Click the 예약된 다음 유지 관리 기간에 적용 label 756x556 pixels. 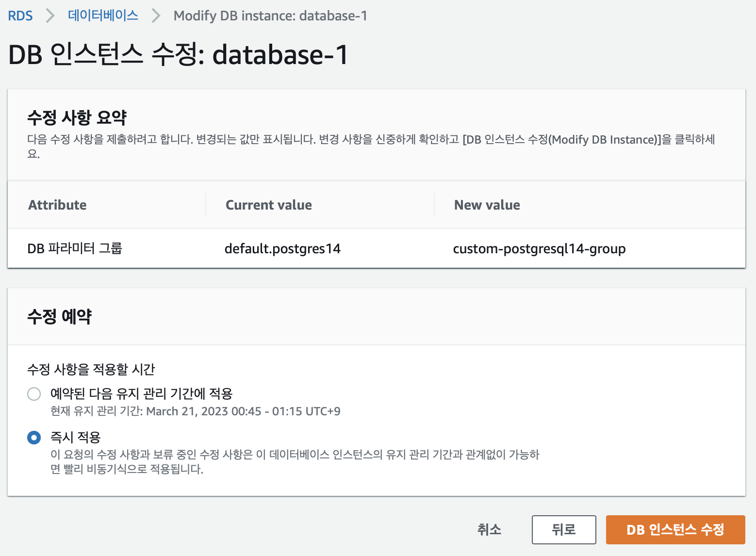pos(142,393)
